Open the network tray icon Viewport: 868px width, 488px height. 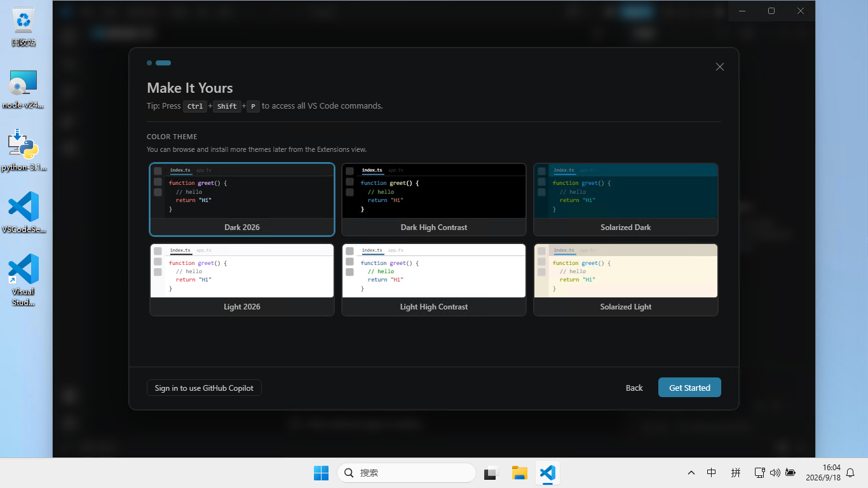[759, 473]
